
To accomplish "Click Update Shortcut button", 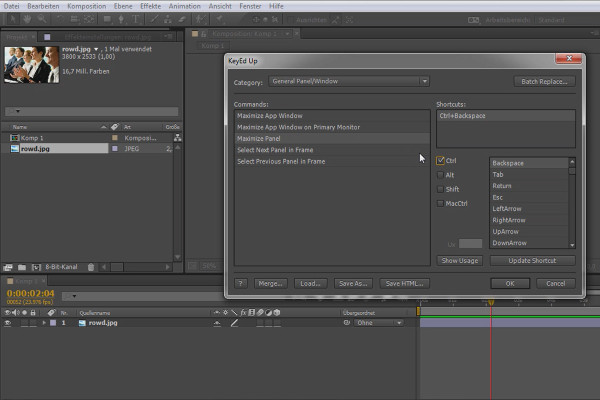I will point(532,260).
